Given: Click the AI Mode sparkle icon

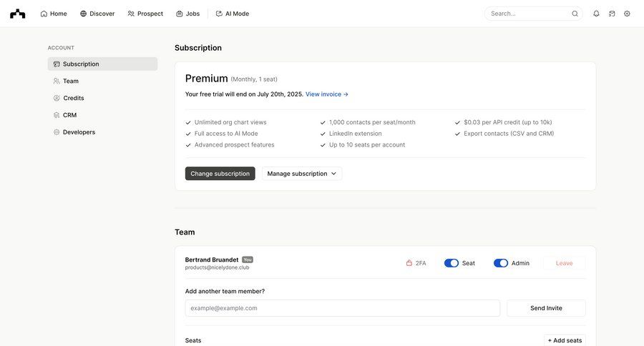Looking at the screenshot, I should (x=219, y=14).
